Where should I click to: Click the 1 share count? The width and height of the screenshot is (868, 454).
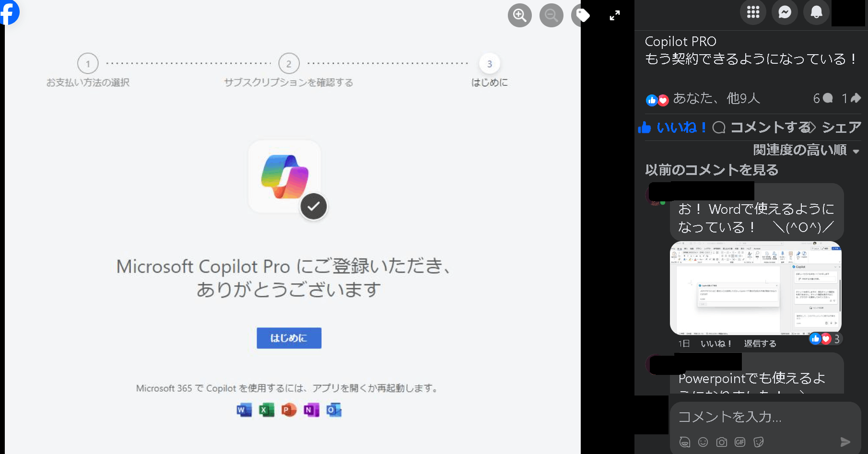[x=851, y=98]
